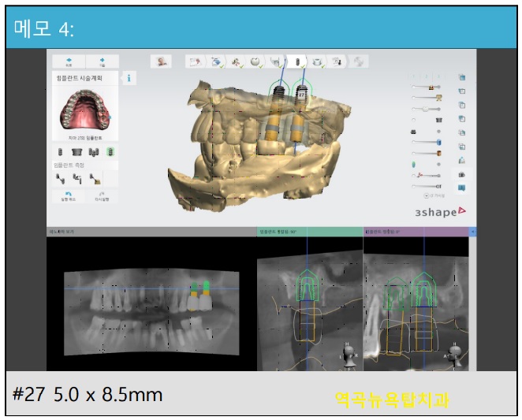Screen dimensions: 522x420
Task: Click the blue info icon
Action: [129, 79]
